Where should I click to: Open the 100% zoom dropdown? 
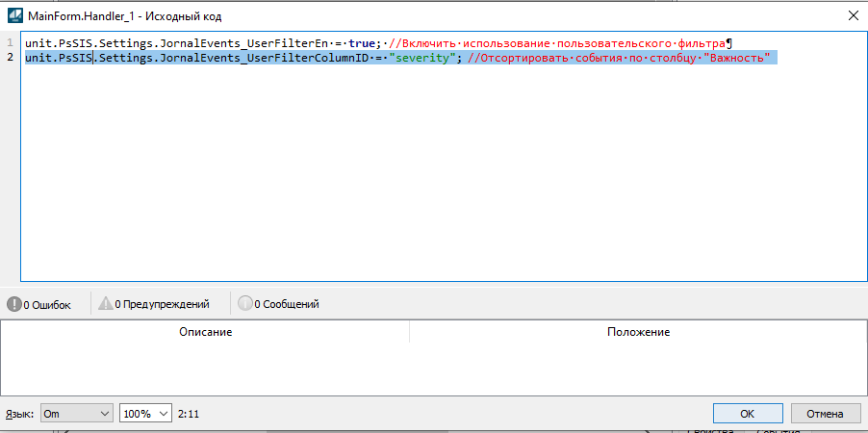click(145, 413)
